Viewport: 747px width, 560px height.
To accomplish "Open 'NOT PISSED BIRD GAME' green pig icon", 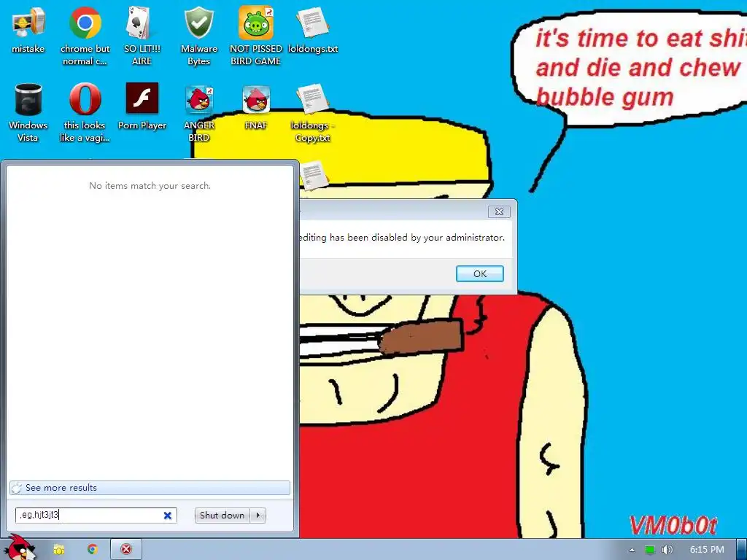I will coord(256,36).
